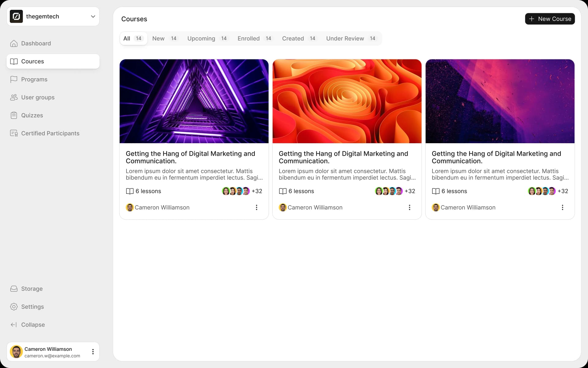Click the participant avatars on the second card

tap(389, 191)
